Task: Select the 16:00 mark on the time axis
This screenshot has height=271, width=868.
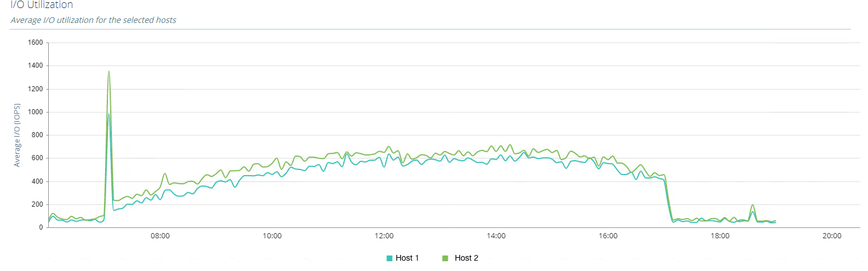Action: tap(607, 235)
